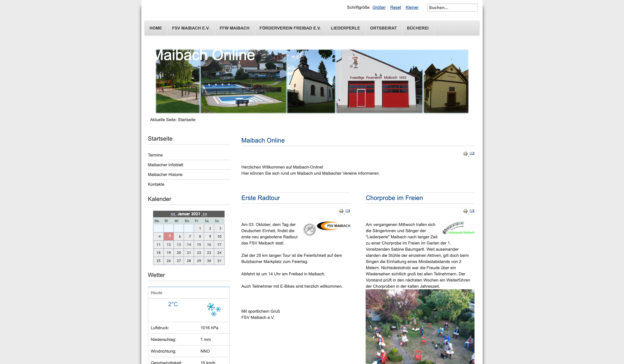Click the Suchen search field
Screen dimensions: 624x364
[x=452, y=8]
